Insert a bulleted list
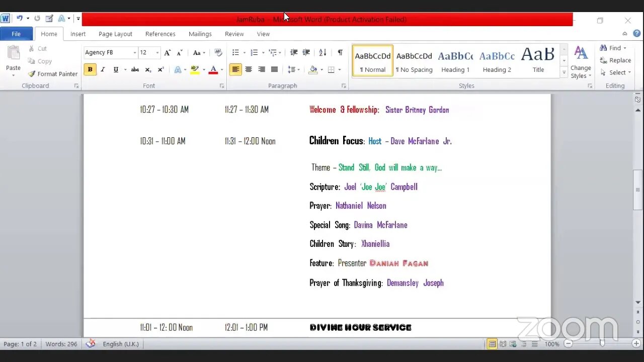 pyautogui.click(x=235, y=52)
